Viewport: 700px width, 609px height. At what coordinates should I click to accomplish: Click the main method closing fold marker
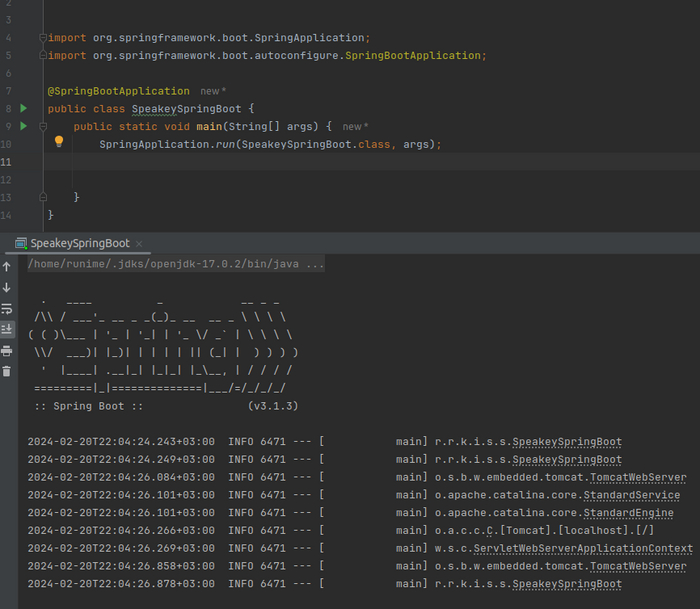click(43, 197)
